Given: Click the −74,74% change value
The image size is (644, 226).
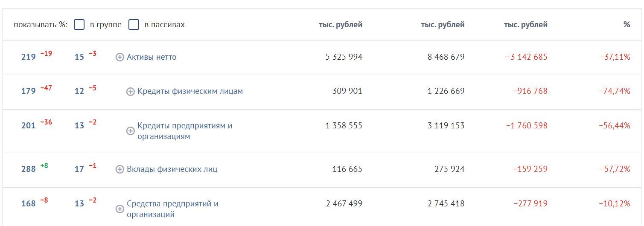Looking at the screenshot, I should (x=615, y=91).
